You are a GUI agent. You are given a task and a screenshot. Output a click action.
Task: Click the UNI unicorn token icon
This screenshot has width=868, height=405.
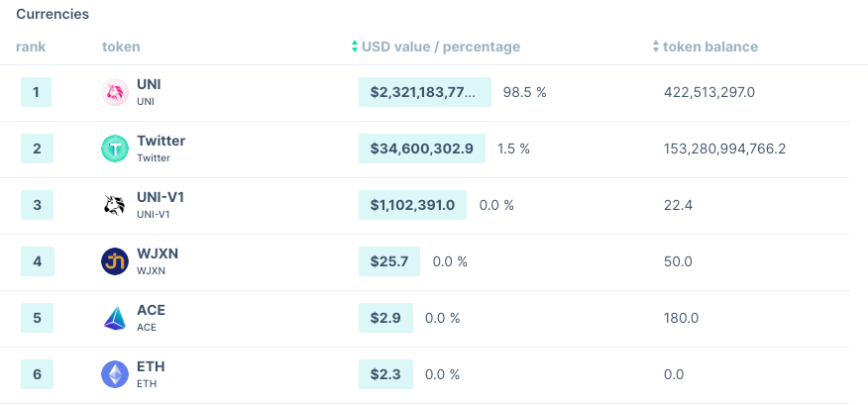point(115,93)
